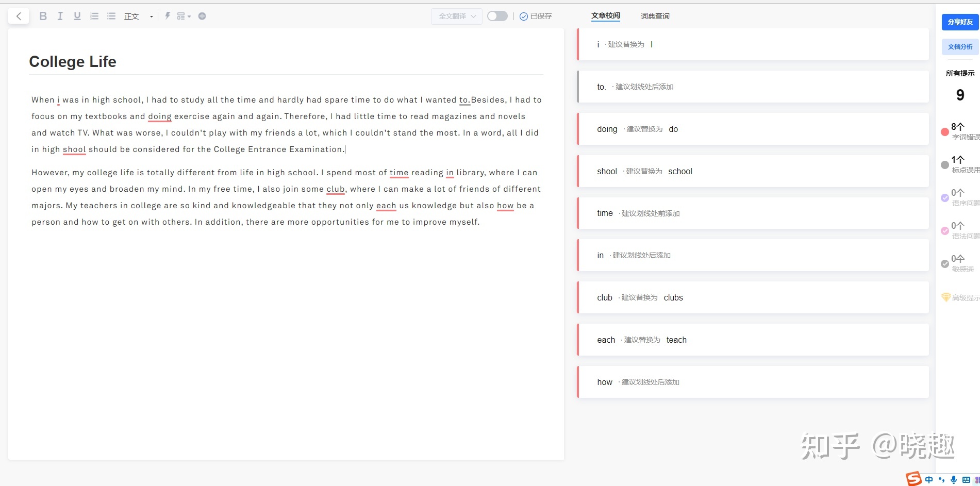The width and height of the screenshot is (980, 486).
Task: Click the lightning bolt toolbar icon
Action: click(x=168, y=16)
